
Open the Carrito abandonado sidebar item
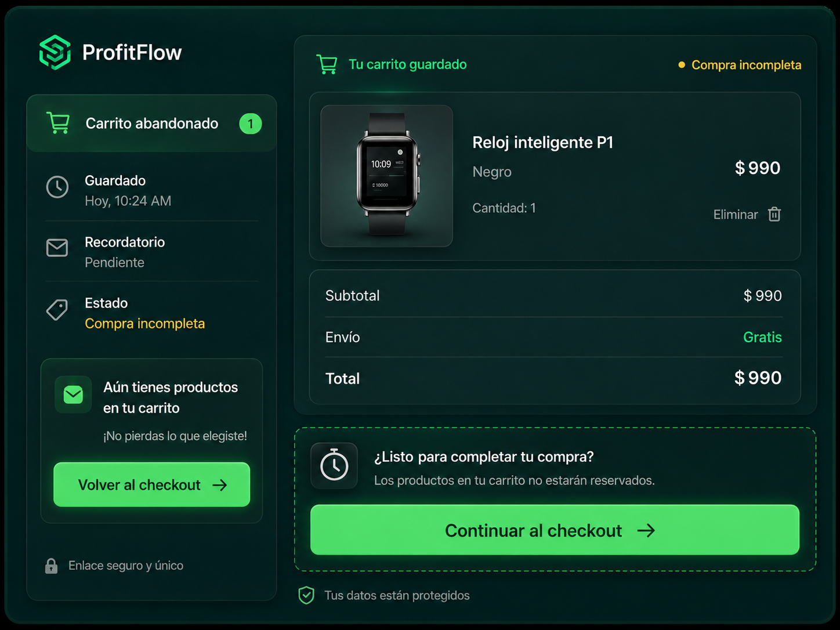pos(151,123)
